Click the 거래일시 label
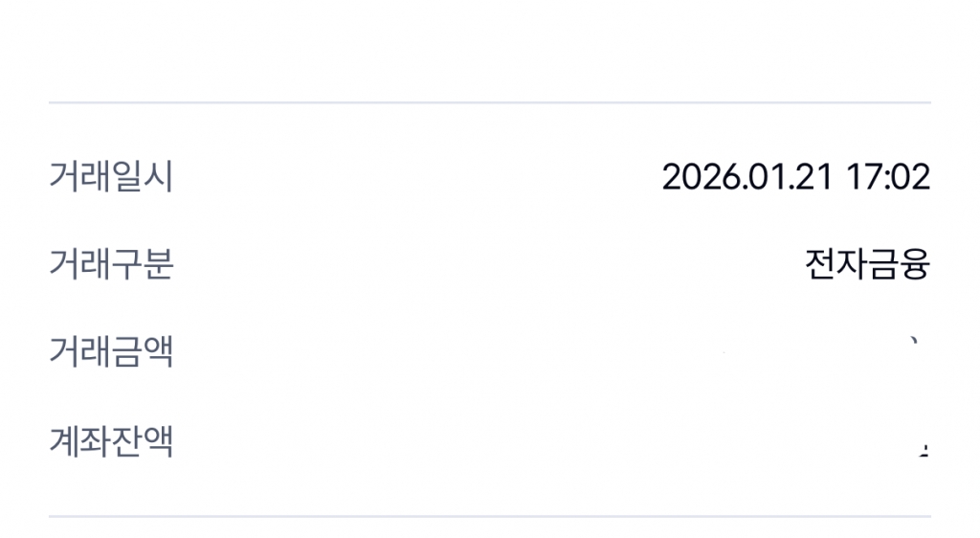 coord(111,178)
